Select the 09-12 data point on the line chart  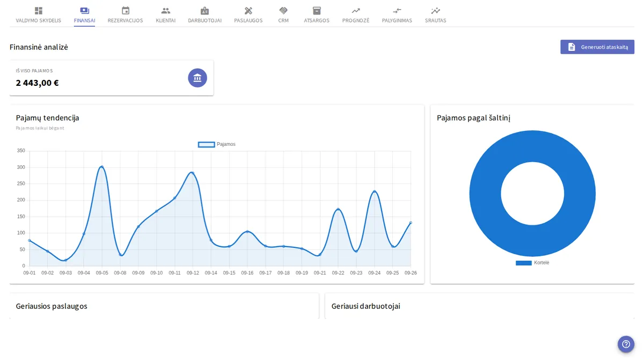(192, 173)
